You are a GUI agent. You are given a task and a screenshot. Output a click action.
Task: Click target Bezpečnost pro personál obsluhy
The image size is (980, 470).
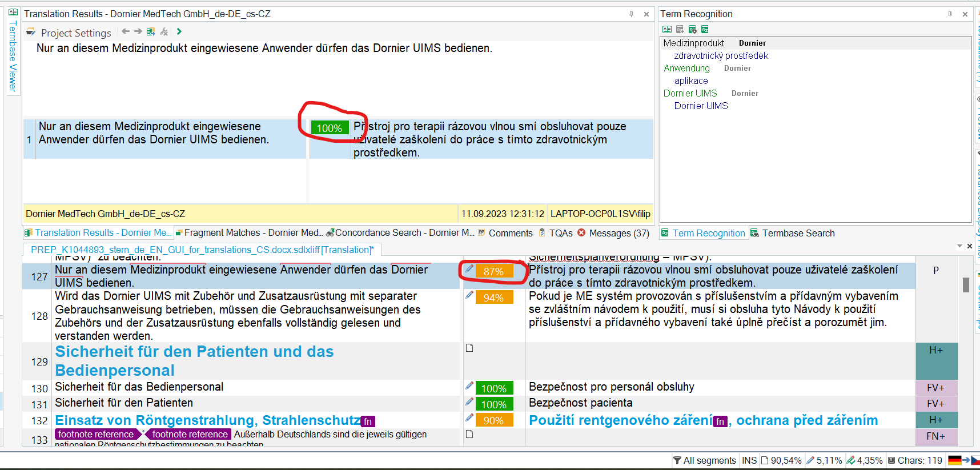coord(611,387)
